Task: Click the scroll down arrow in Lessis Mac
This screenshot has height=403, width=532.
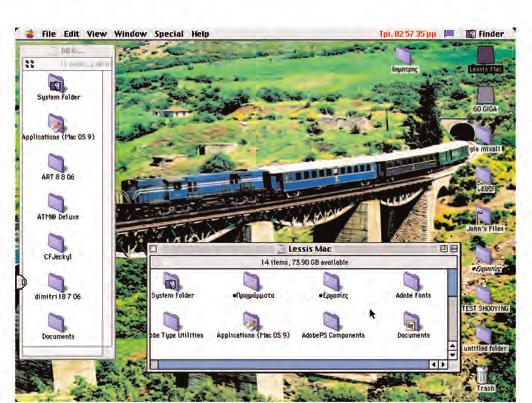Action: click(453, 355)
